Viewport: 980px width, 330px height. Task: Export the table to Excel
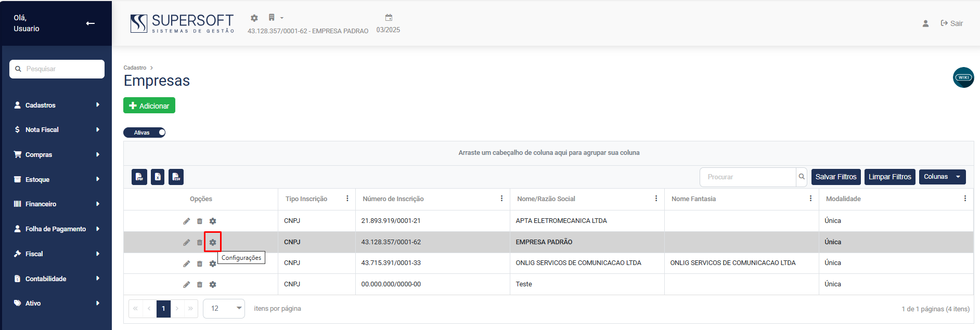point(158,177)
